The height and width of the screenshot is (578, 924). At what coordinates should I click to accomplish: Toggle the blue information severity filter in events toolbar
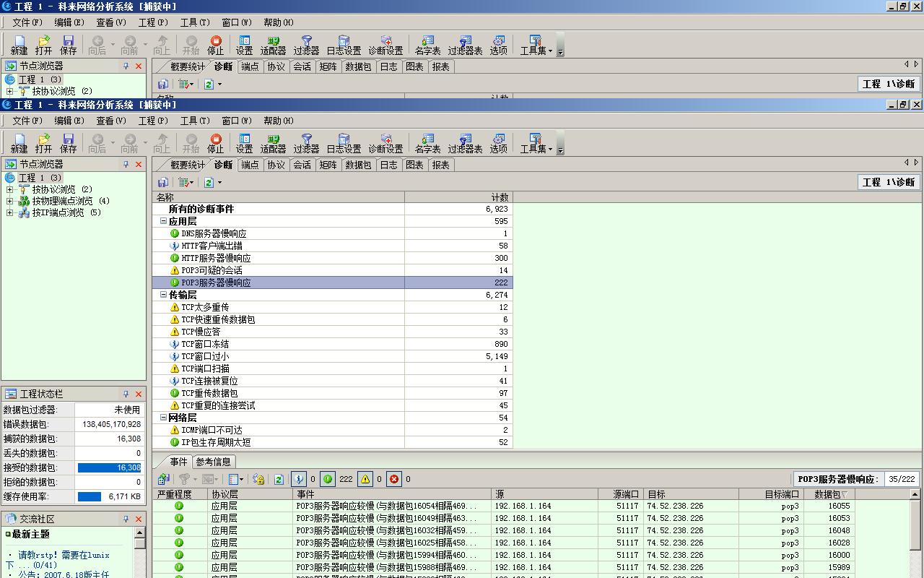299,479
